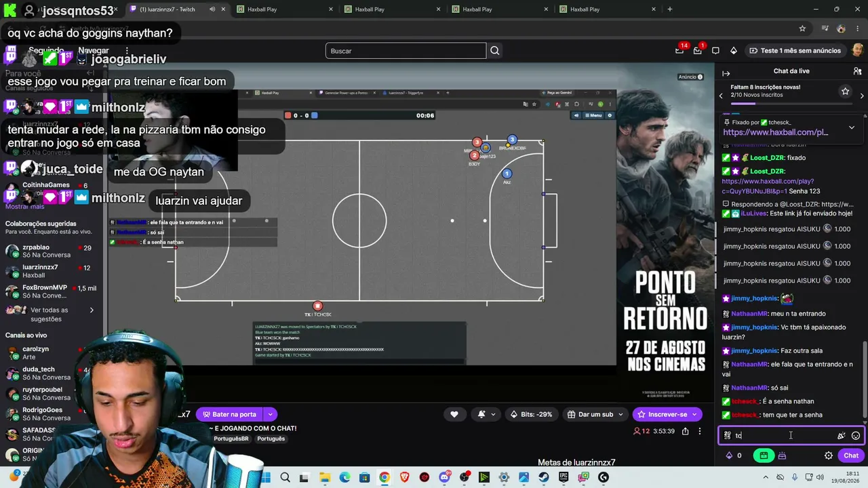Open the Twitch top nav more-options dots
The image size is (868, 488).
(127, 51)
